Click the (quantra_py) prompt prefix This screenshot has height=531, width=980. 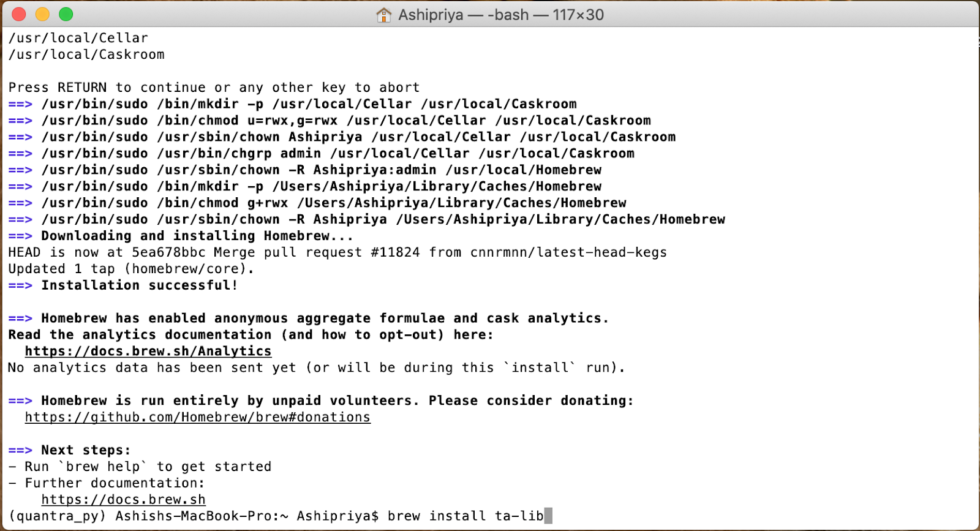(x=58, y=516)
